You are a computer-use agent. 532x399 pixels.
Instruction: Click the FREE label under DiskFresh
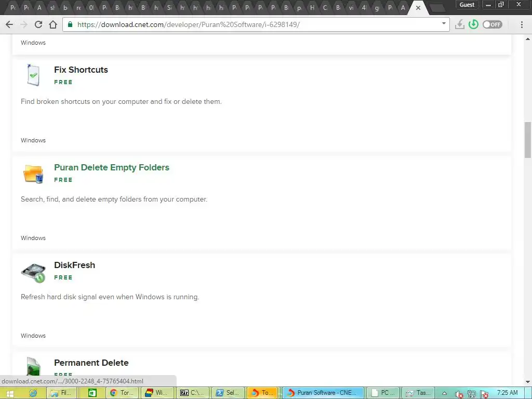click(63, 277)
